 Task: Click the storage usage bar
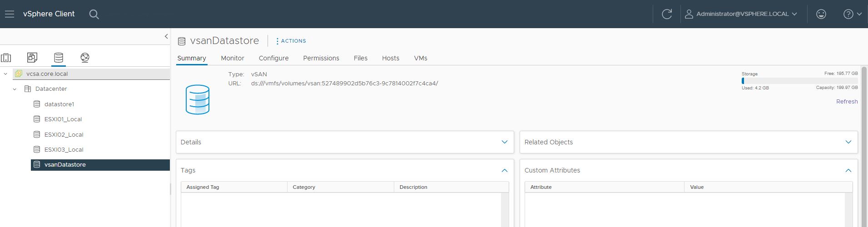coord(800,81)
